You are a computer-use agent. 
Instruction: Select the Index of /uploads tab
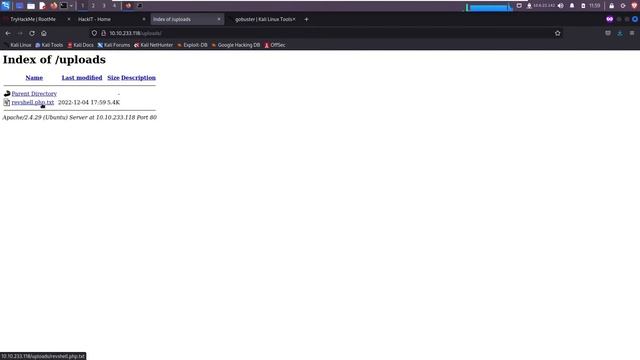coord(172,19)
